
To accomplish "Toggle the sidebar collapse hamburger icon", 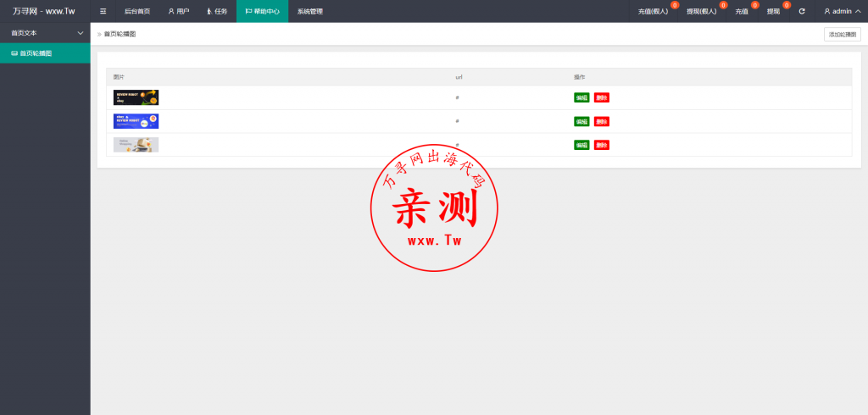I will (x=103, y=11).
